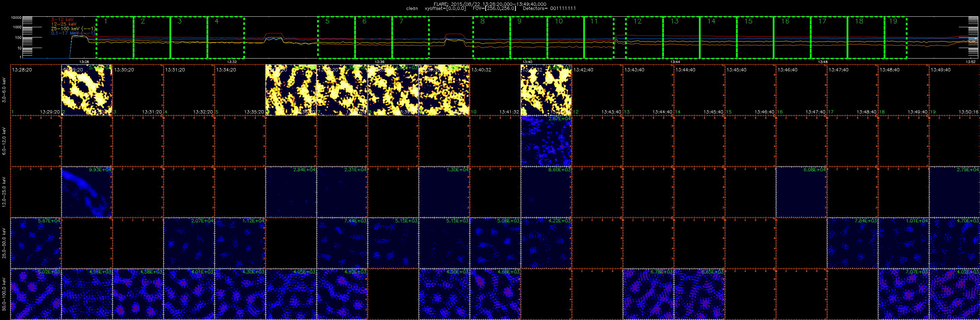980x320 pixels.
Task: Click interval marker 5 on the light curve
Action: pyautogui.click(x=328, y=21)
